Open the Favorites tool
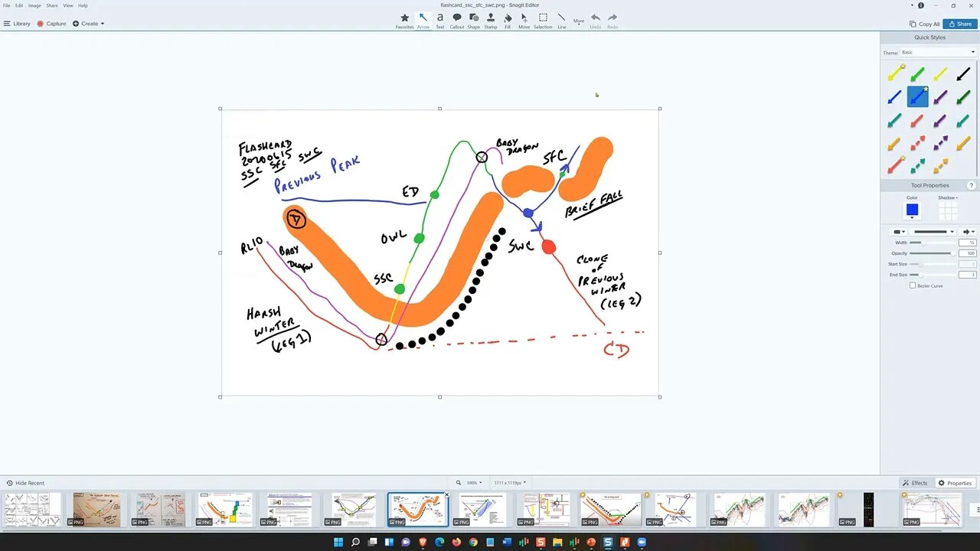 click(x=404, y=21)
